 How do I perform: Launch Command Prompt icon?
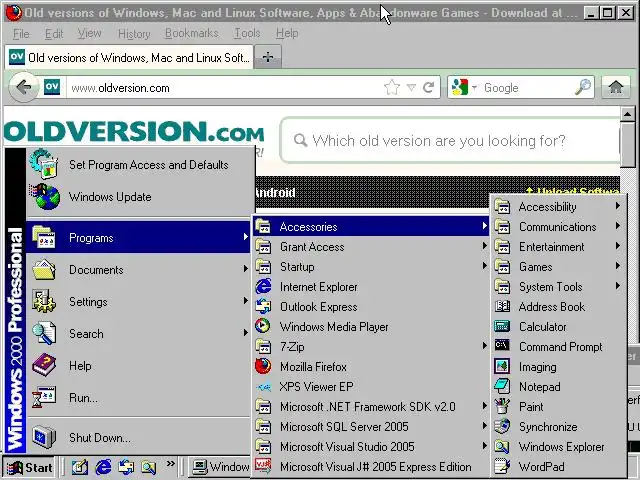[x=502, y=346]
